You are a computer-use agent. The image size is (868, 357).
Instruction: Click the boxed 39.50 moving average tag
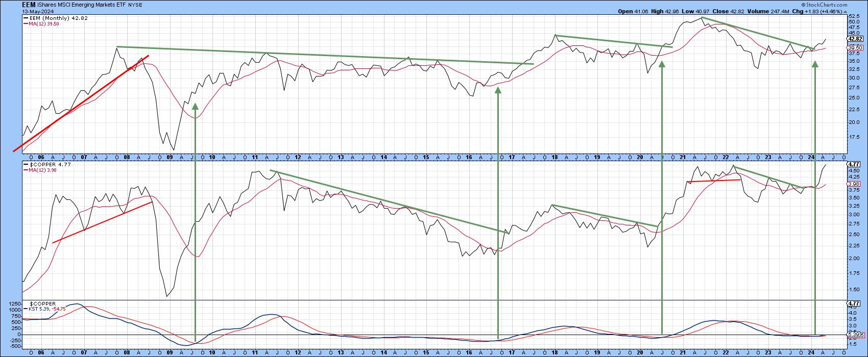(854, 47)
